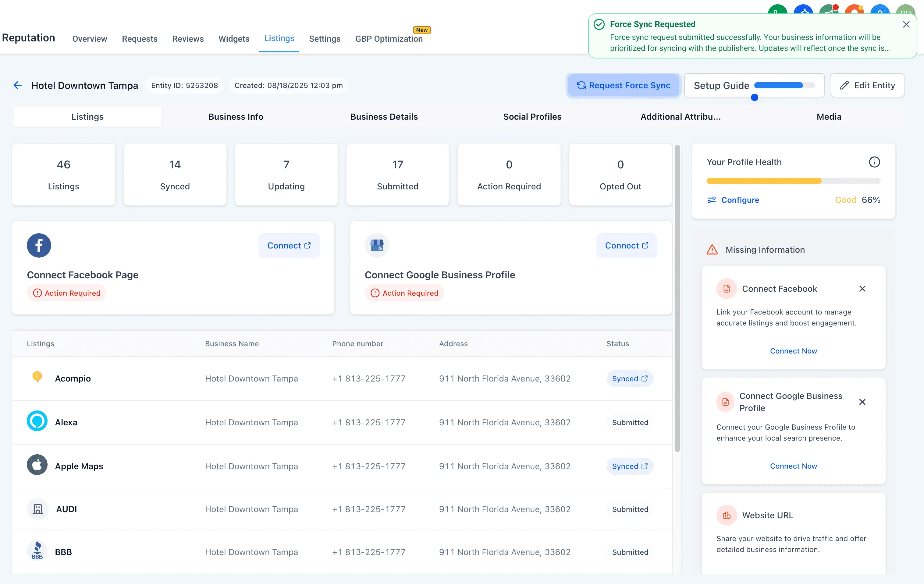Click the Alexa listing icon
This screenshot has width=924, height=584.
tap(37, 421)
